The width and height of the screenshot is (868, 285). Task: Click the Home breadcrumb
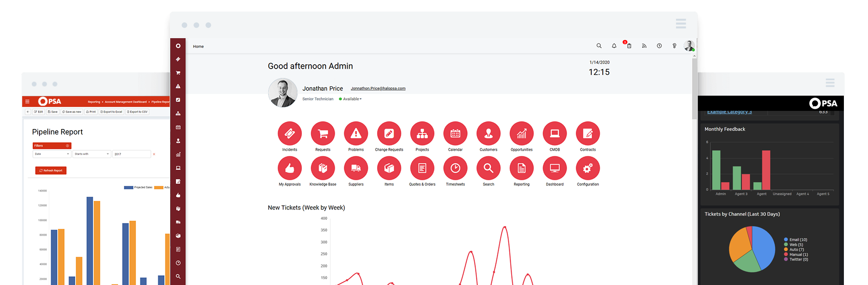(x=198, y=46)
